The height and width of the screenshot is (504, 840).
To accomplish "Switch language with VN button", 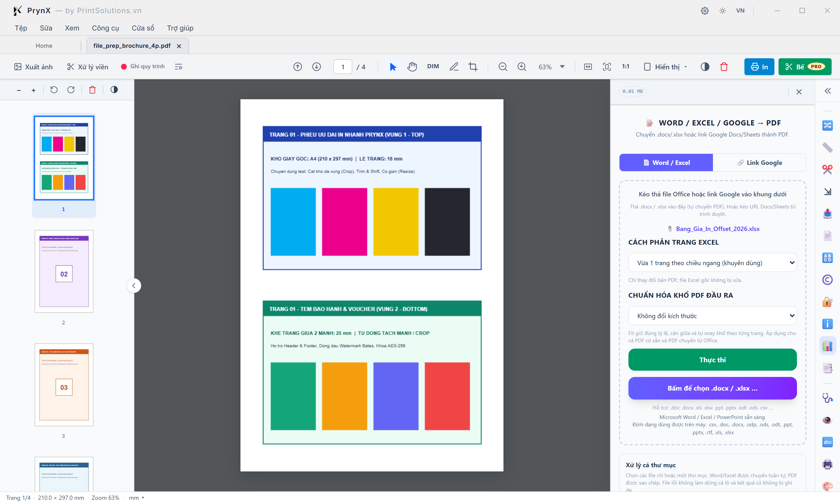I will coord(740,10).
